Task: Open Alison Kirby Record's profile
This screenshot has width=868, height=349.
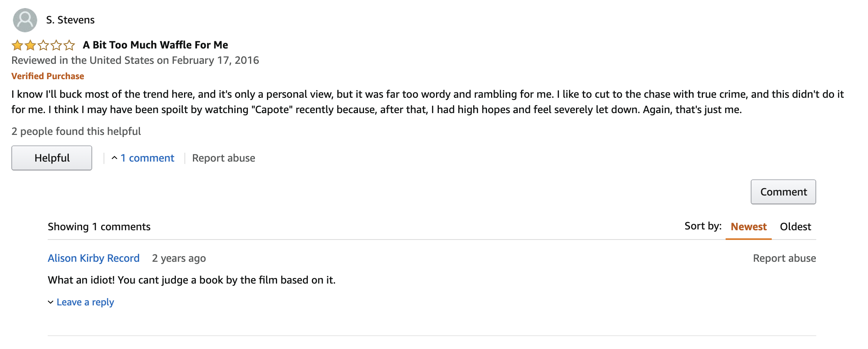Action: click(x=93, y=258)
